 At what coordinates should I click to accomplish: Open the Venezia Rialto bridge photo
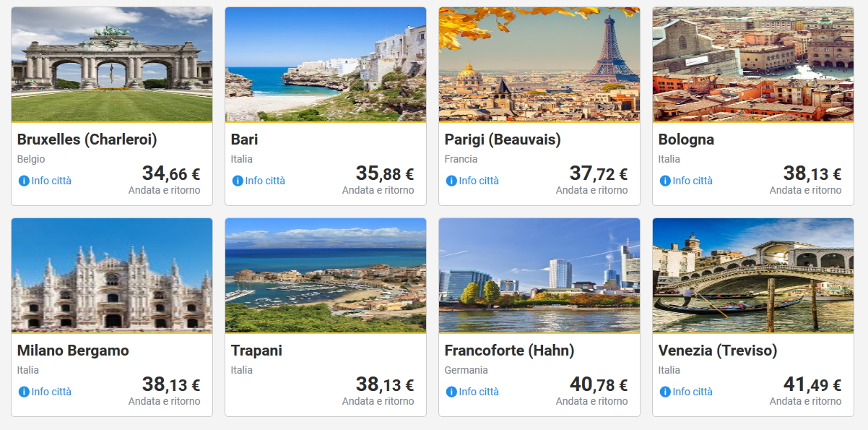click(x=753, y=275)
